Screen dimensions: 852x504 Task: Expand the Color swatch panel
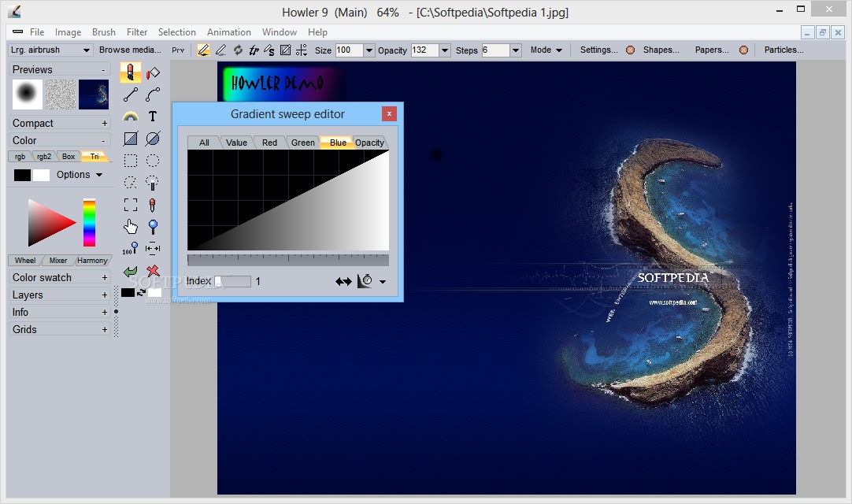click(x=105, y=278)
